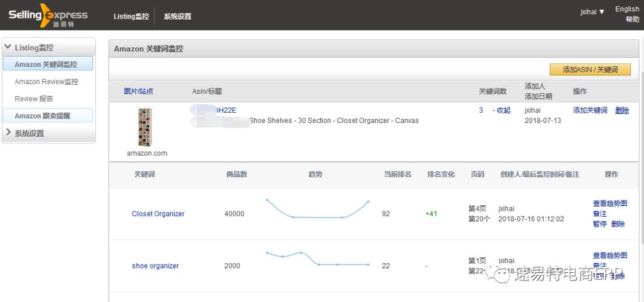Open the shoe organizer keyword link
Image resolution: width=644 pixels, height=302 pixels.
click(x=155, y=266)
